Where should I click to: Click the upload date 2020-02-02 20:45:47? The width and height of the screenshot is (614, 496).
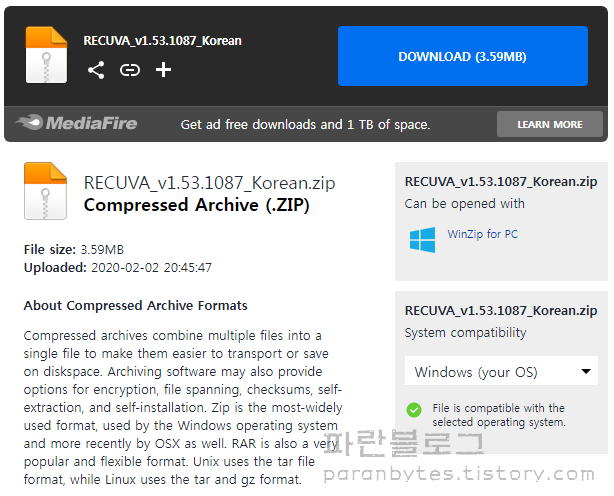(152, 268)
